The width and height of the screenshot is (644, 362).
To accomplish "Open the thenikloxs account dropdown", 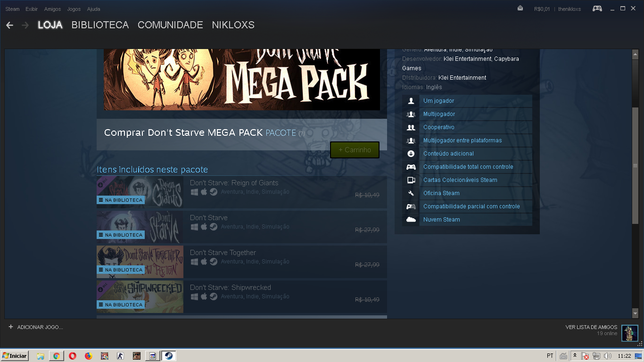I will (570, 9).
